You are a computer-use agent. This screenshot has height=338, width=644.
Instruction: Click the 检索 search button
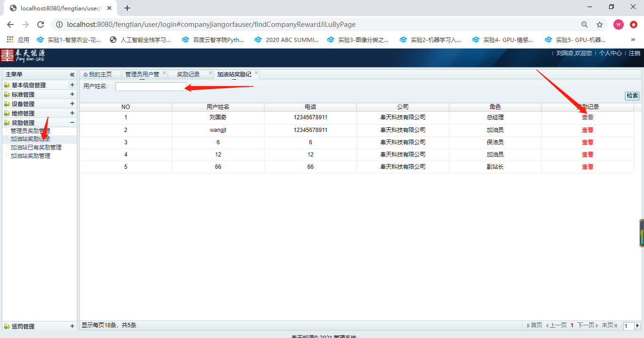(632, 96)
